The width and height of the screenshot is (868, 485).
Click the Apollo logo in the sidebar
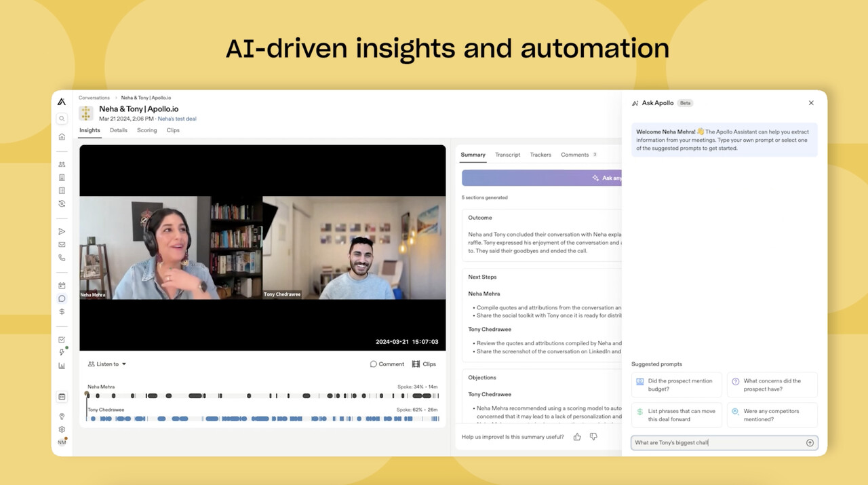tap(62, 102)
